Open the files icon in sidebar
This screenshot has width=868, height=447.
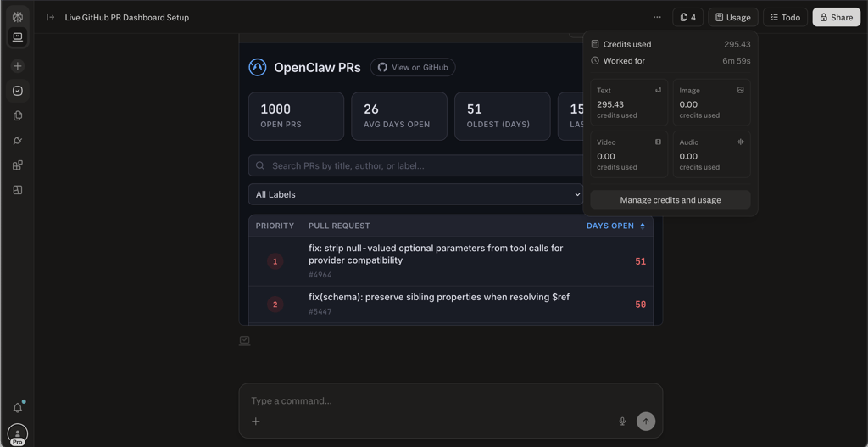click(18, 115)
